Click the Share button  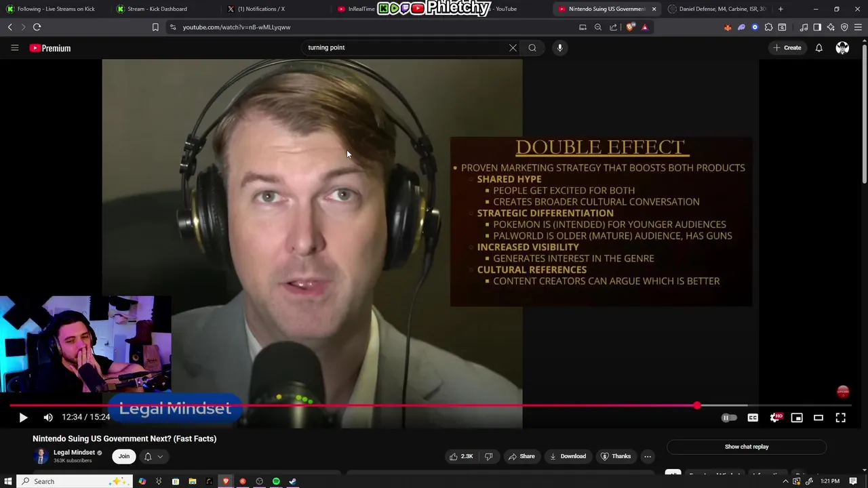(x=522, y=456)
